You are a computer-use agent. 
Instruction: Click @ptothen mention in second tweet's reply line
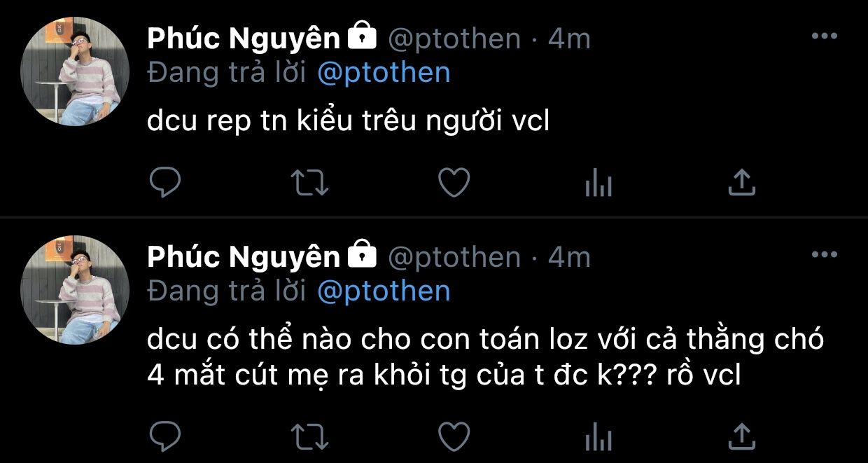(383, 291)
